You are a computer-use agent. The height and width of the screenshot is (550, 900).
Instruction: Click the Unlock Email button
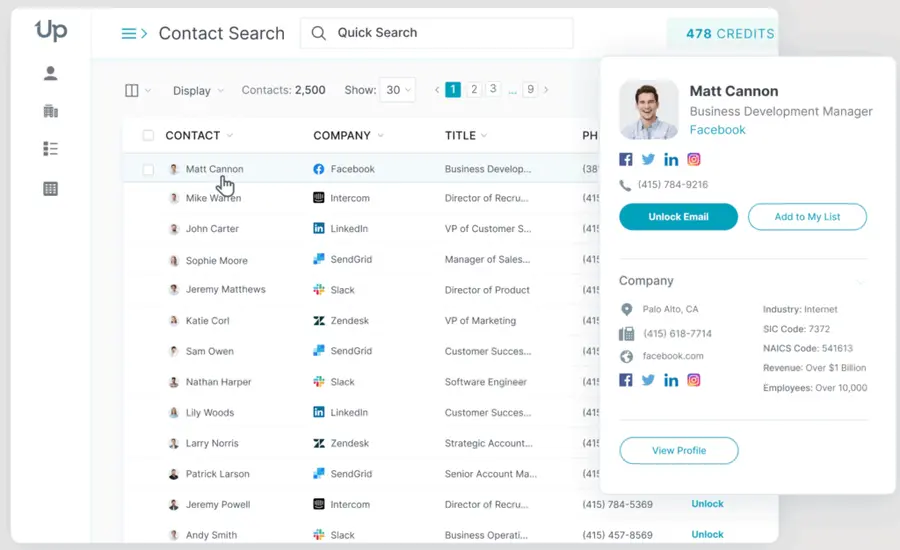(678, 216)
